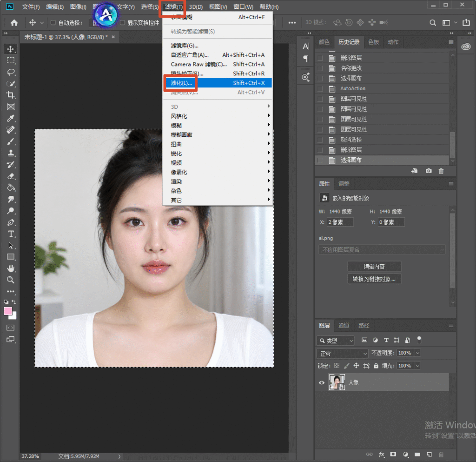Click the 编辑内容 button
The width and height of the screenshot is (476, 462).
click(x=374, y=267)
